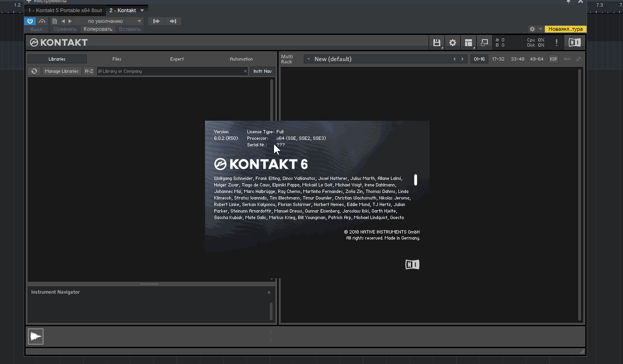Click the Multi Rack vertical scrollbar
The width and height of the screenshot is (623, 364).
click(x=580, y=195)
